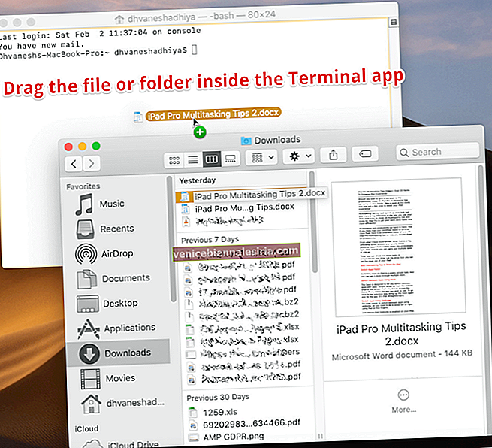Go forward in Finder history
The height and width of the screenshot is (448, 492).
pyautogui.click(x=92, y=164)
